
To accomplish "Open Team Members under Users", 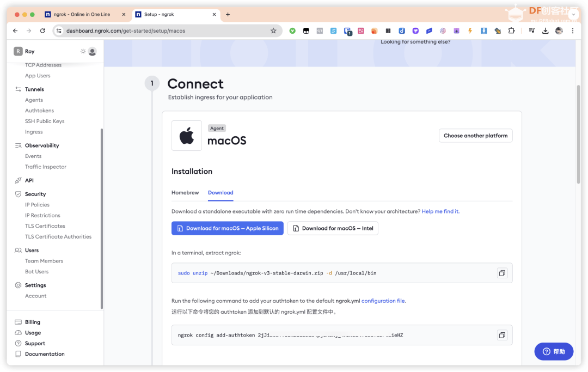I will (44, 261).
